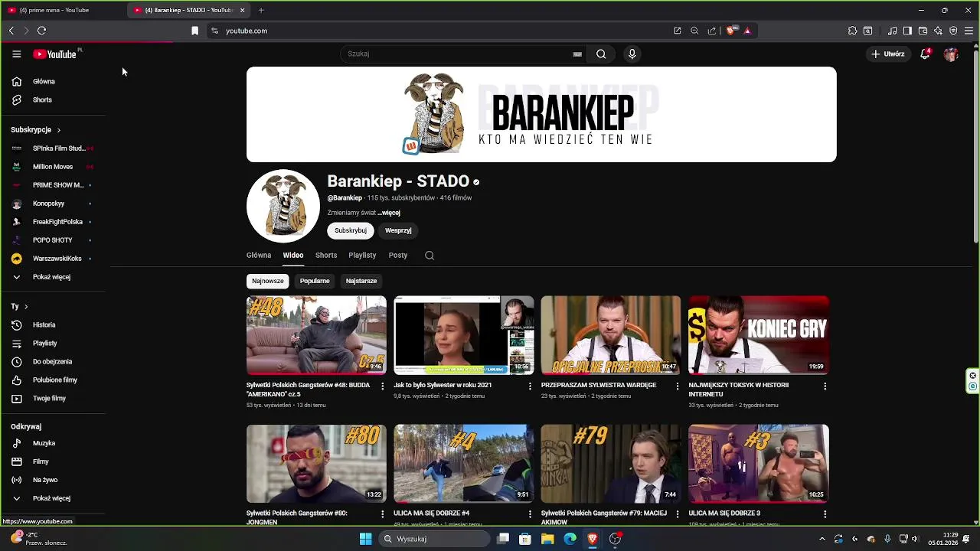
Task: Expand channel description via ...więcej
Action: (x=389, y=213)
